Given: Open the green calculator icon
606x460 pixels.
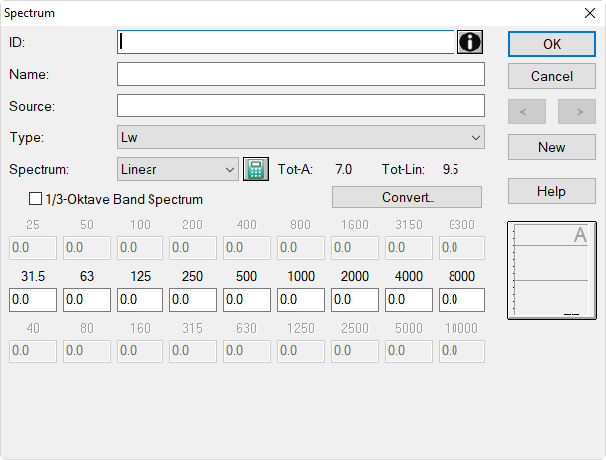Looking at the screenshot, I should 255,169.
